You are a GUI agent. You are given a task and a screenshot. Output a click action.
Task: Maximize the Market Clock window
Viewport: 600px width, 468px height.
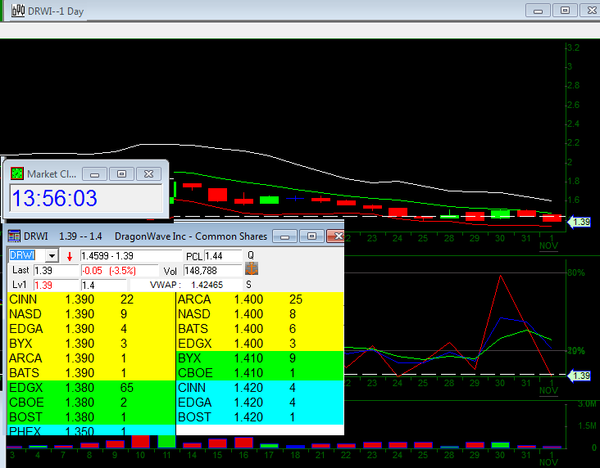121,173
